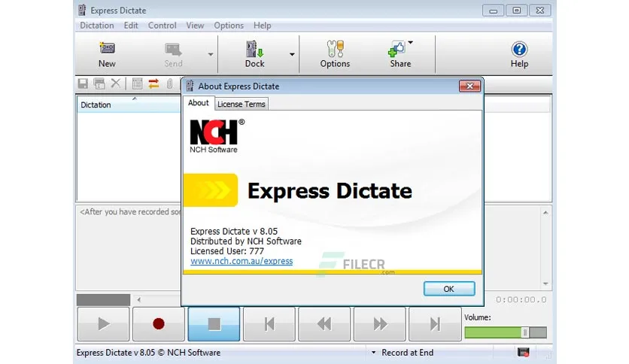
Task: Open the Control menu
Action: pyautogui.click(x=162, y=26)
